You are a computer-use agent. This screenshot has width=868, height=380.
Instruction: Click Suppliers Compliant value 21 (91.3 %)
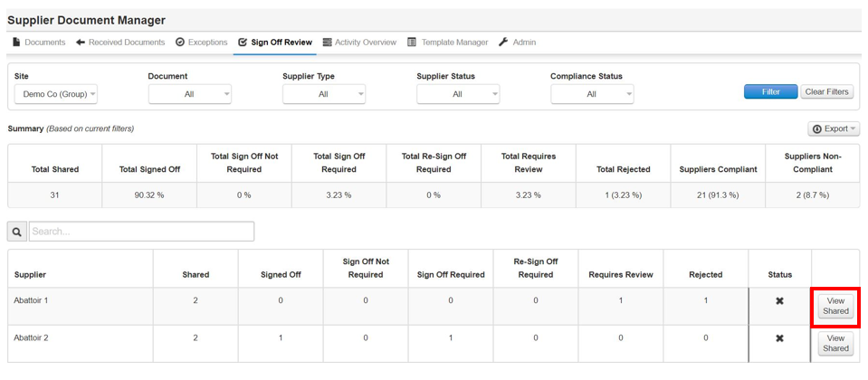click(x=718, y=195)
